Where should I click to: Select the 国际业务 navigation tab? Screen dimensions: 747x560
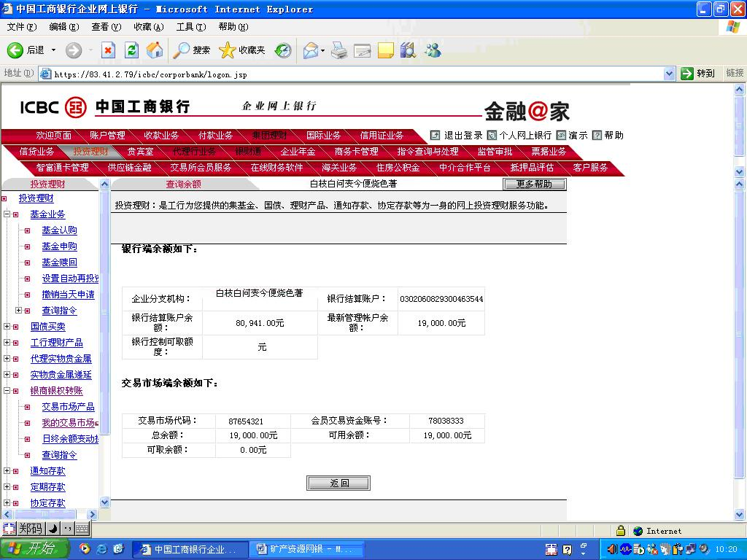323,136
